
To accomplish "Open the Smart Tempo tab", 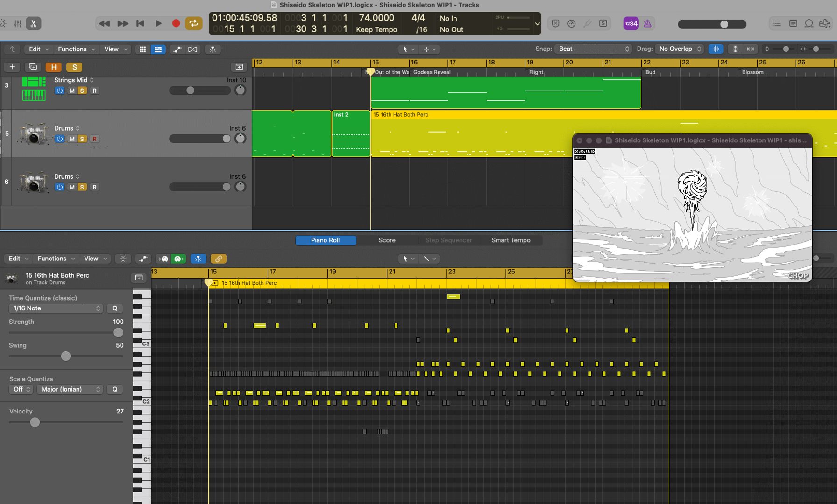I will click(x=511, y=240).
